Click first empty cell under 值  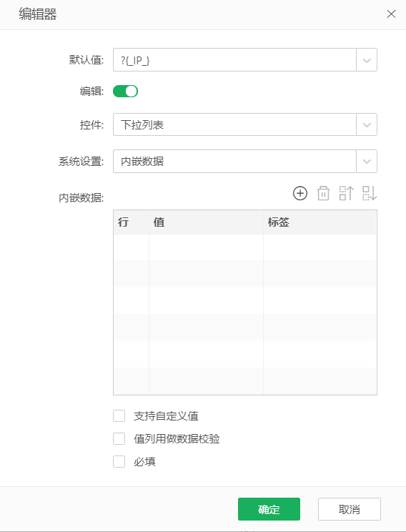tap(206, 247)
